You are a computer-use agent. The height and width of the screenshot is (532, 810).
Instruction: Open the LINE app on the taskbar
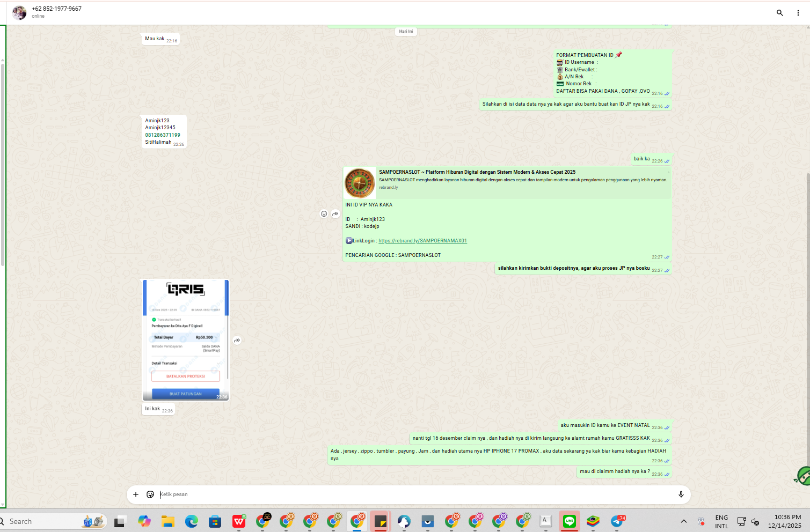pos(570,521)
